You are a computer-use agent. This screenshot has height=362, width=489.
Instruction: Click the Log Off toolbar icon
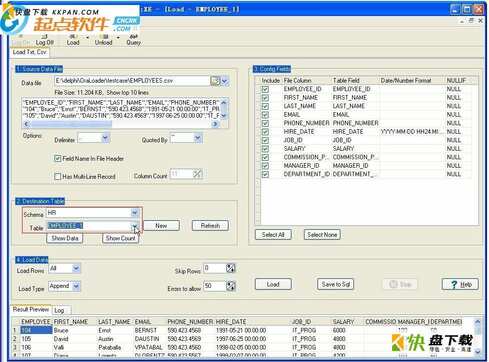tap(44, 39)
